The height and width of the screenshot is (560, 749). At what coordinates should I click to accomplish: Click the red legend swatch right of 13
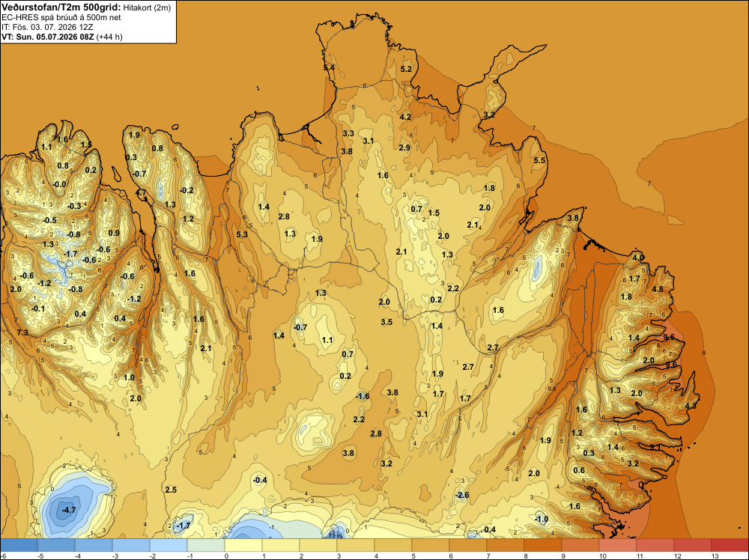[730, 545]
